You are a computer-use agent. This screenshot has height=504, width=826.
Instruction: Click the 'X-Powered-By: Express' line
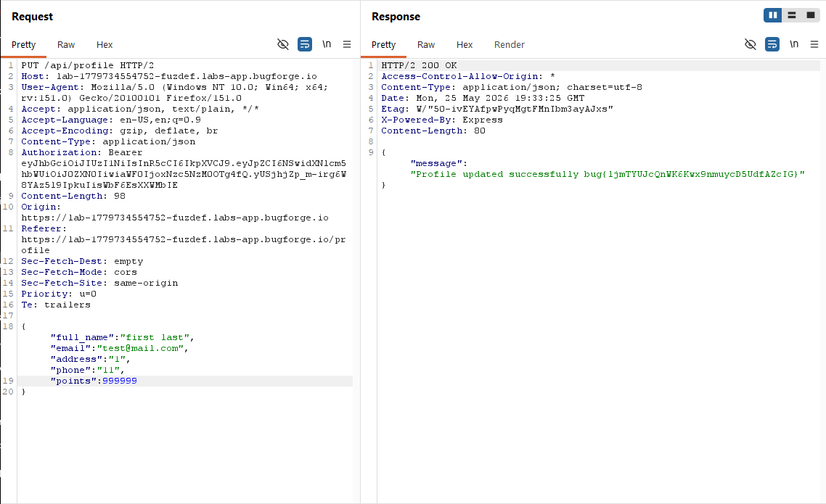coord(441,120)
